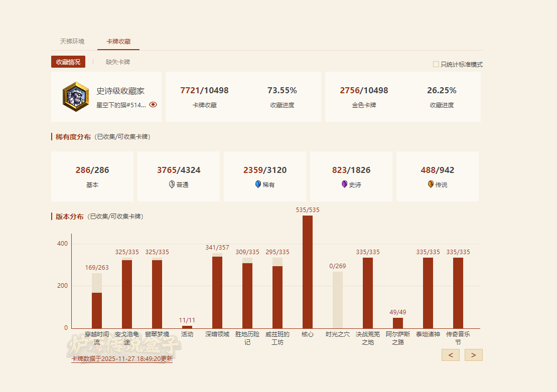The height and width of the screenshot is (392, 557).
Task: Click the 穿越时间流 bar in chart
Action: click(97, 310)
